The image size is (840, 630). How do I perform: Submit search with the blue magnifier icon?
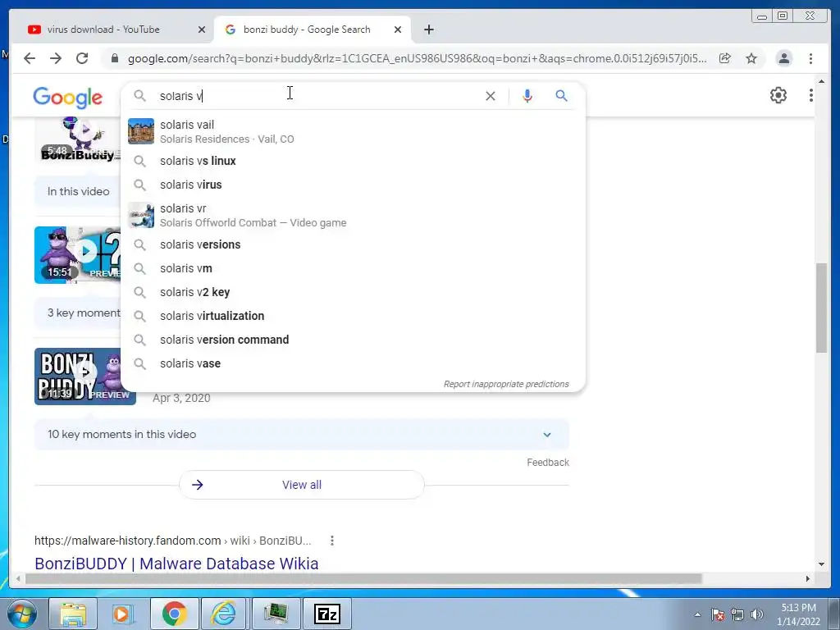[x=561, y=96]
